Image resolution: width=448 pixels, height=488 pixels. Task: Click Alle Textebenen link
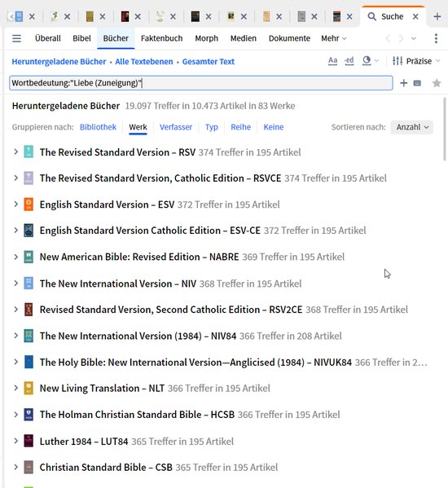pyautogui.click(x=144, y=62)
